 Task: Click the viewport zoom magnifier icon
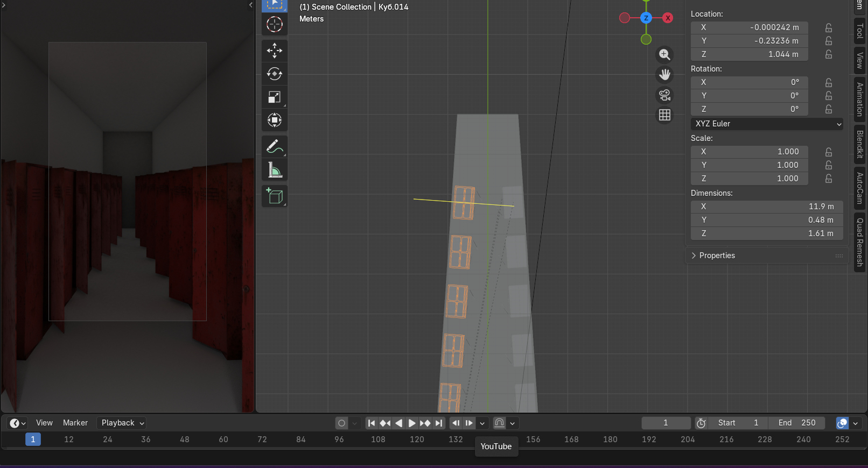(x=665, y=54)
